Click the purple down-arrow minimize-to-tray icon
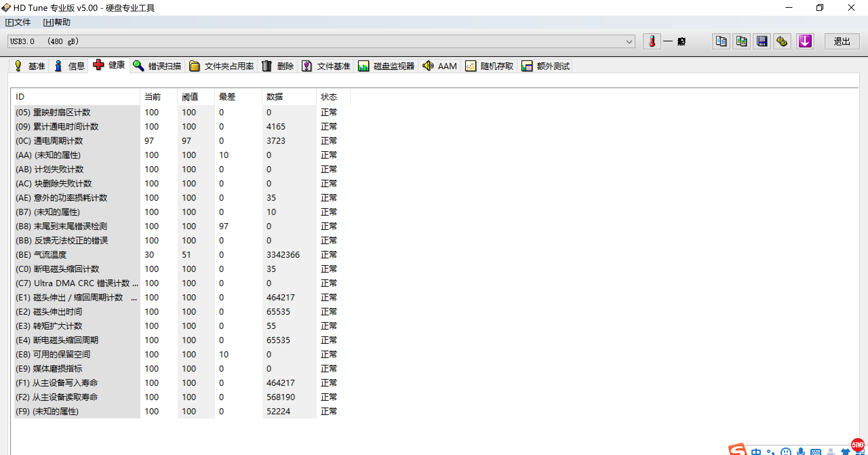Screen dimensions: 868x455 [805, 41]
